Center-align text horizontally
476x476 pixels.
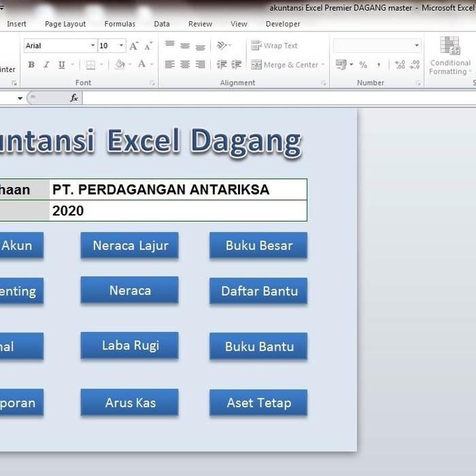185,65
